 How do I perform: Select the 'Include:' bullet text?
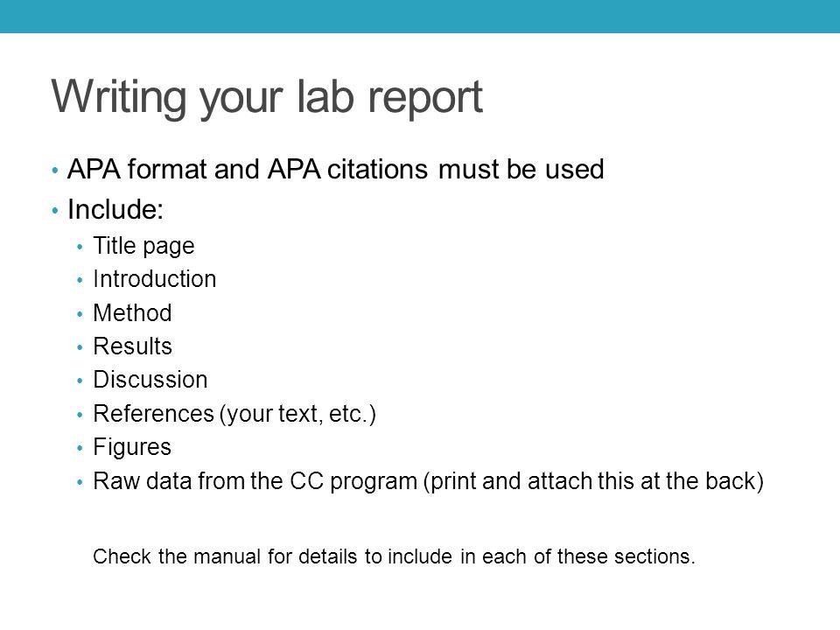point(115,209)
